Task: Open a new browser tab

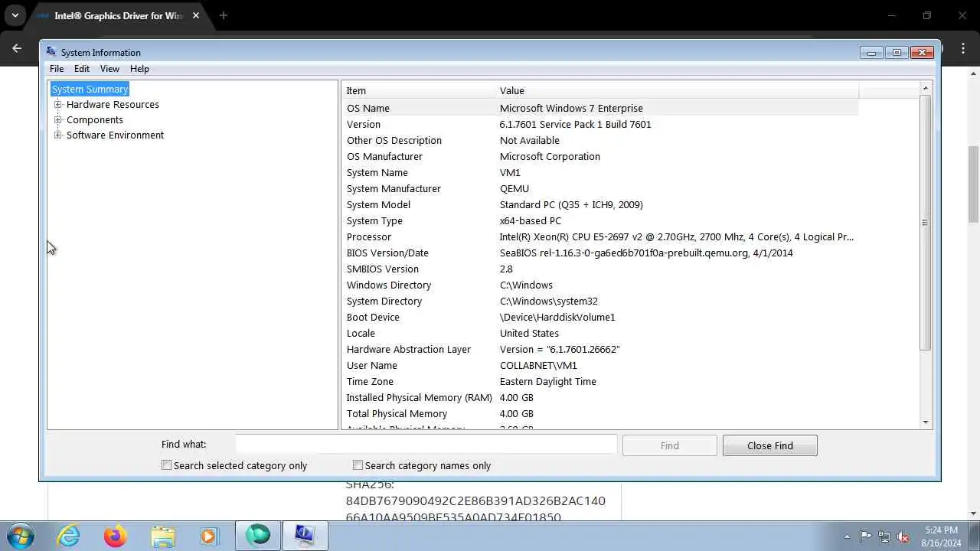Action: [224, 15]
